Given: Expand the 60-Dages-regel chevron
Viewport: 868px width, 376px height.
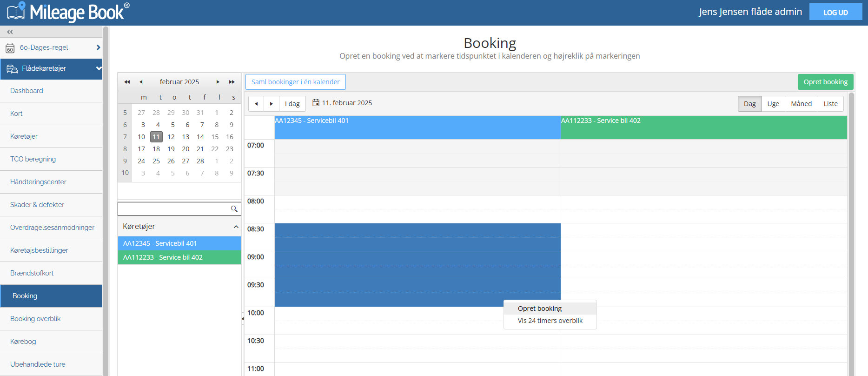Looking at the screenshot, I should [98, 47].
